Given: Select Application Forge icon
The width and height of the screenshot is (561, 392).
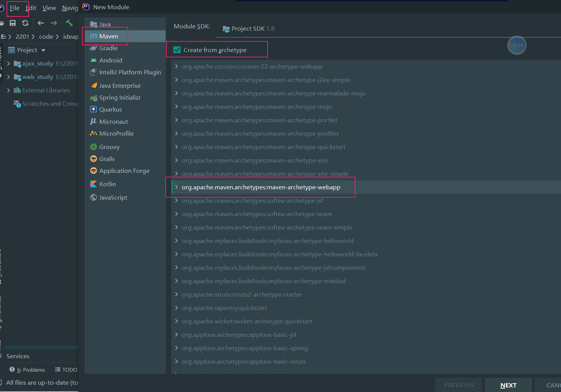Looking at the screenshot, I should (94, 171).
